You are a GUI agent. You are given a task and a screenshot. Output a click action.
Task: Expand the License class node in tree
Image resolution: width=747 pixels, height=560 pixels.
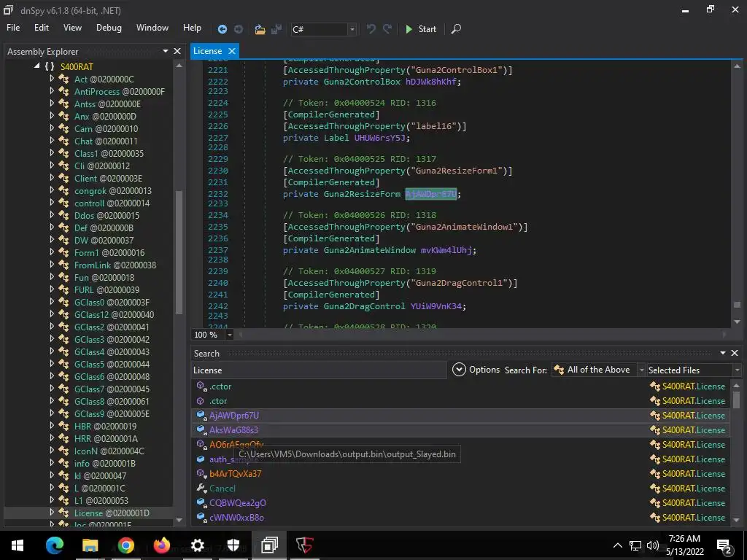(52, 513)
